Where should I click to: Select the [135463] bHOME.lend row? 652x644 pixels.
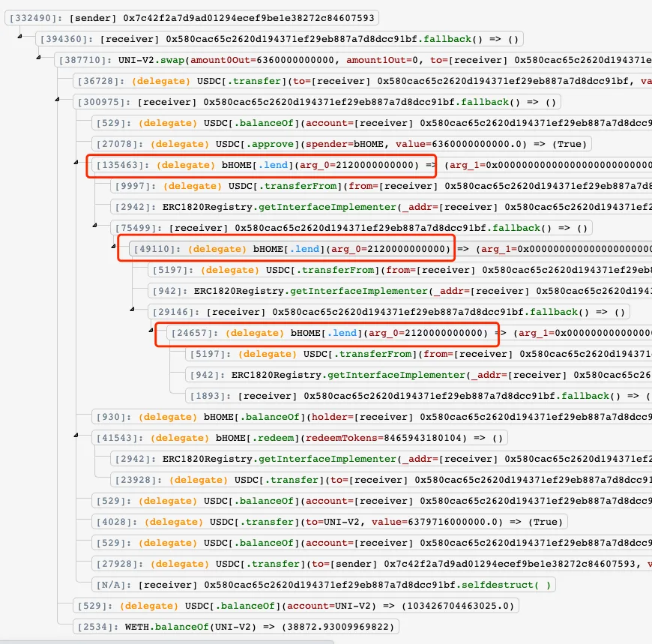point(372,165)
